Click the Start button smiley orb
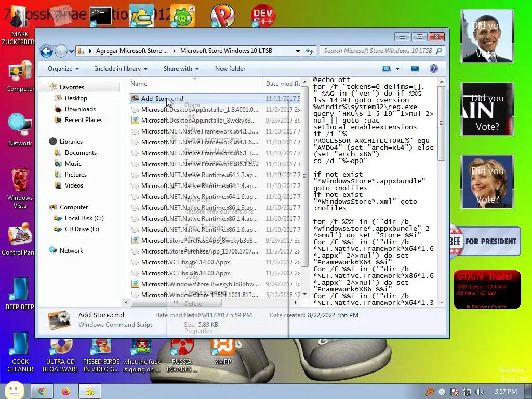The image size is (532, 399). pyautogui.click(x=14, y=391)
